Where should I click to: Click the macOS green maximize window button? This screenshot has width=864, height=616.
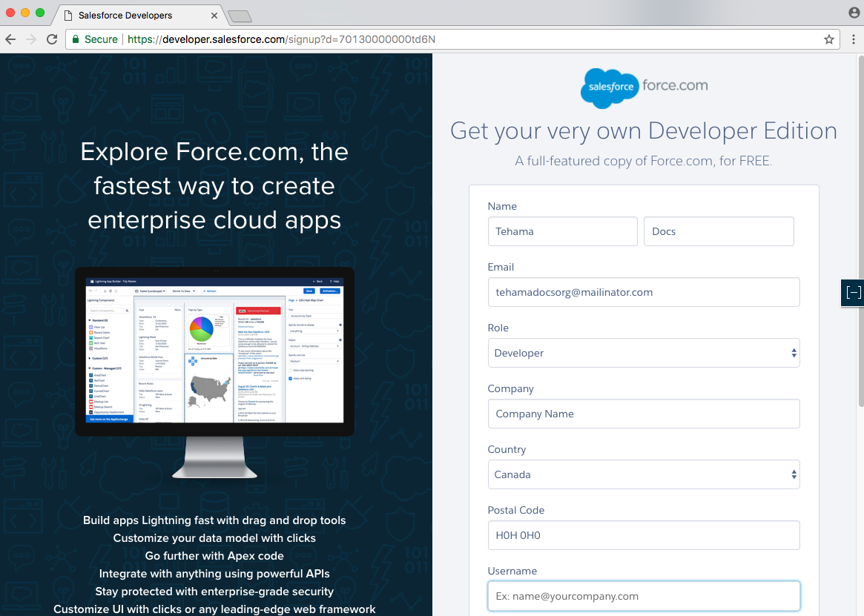click(x=39, y=13)
